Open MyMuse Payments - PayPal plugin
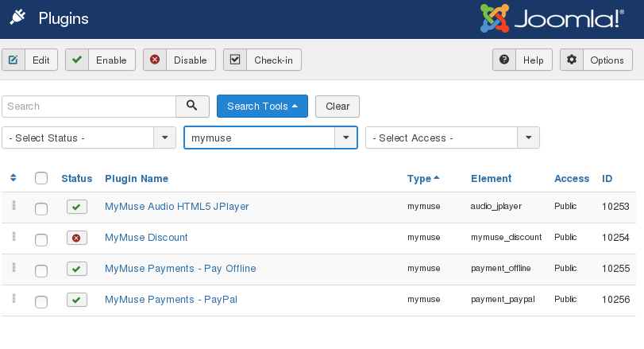The image size is (644, 349). [x=171, y=299]
